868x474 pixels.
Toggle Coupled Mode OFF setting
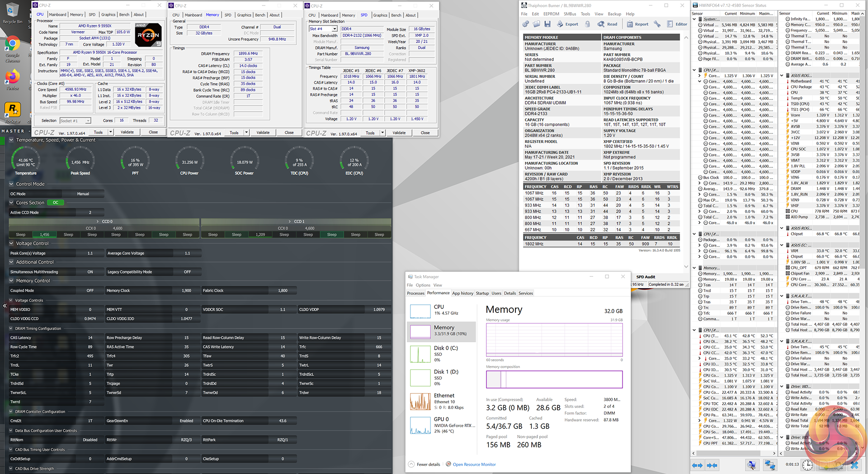click(90, 290)
